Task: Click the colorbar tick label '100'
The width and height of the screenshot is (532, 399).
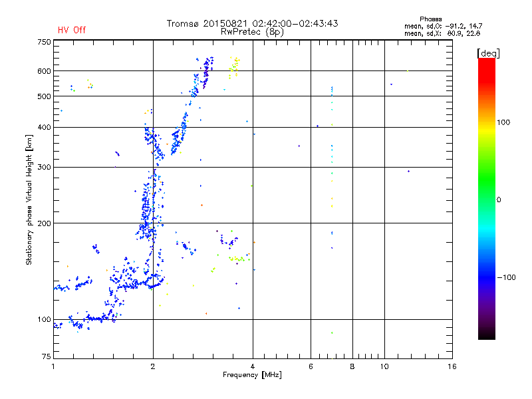Action: (x=503, y=122)
